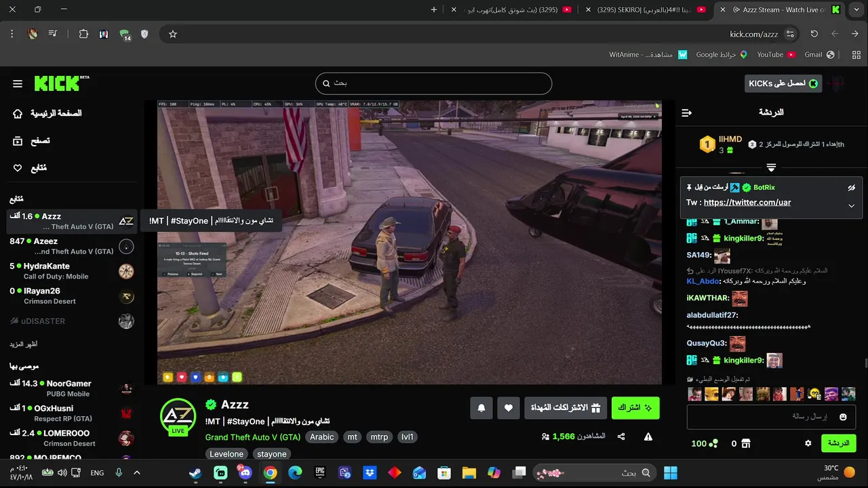Toggle the notification bell for Azzz
This screenshot has width=868, height=488.
click(x=481, y=408)
